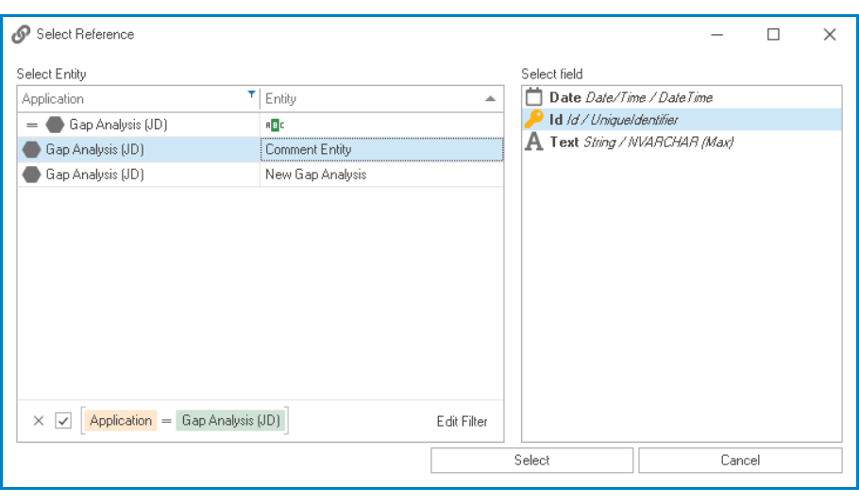Click Gap Analysis (JD) in the New Gap Analysis row

coord(94,175)
